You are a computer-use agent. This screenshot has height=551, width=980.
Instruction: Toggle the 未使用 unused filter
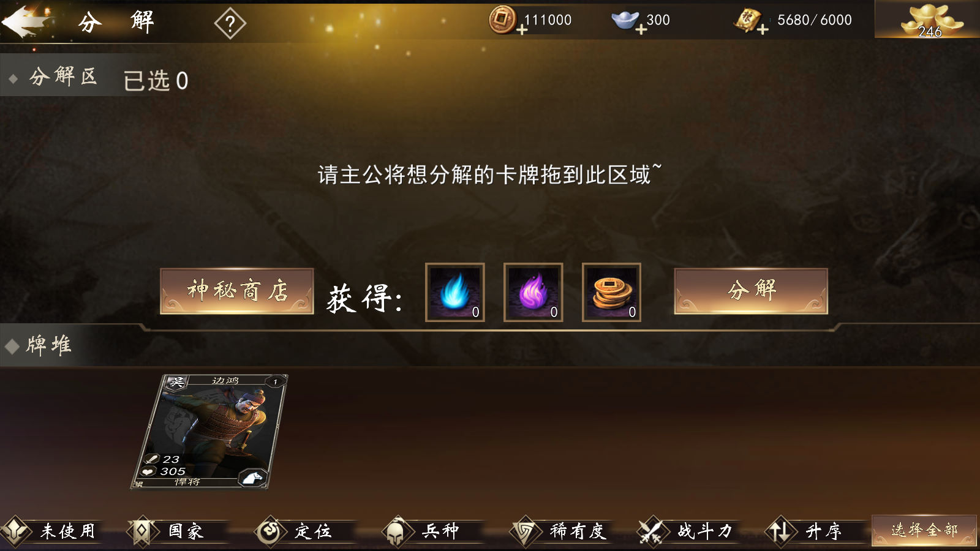tap(51, 531)
